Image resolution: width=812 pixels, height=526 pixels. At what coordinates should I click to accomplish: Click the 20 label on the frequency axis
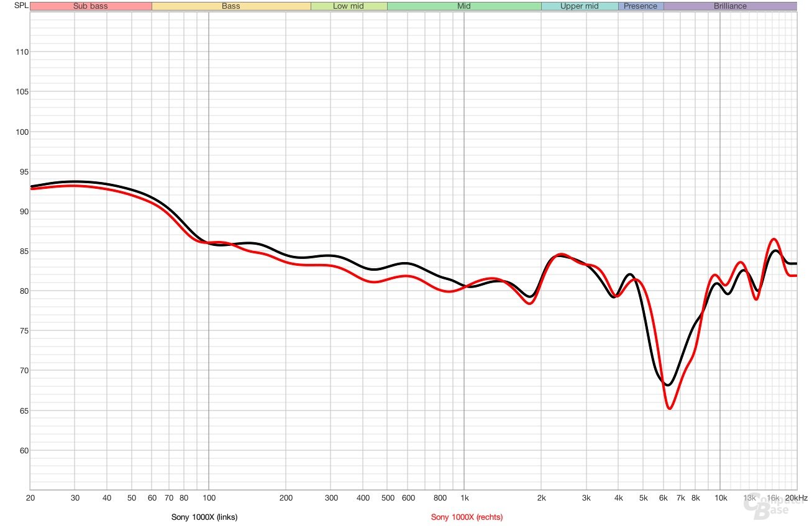pyautogui.click(x=30, y=498)
